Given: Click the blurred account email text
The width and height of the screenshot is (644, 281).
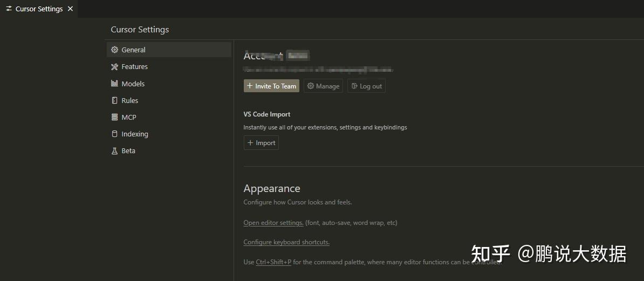Looking at the screenshot, I should [x=318, y=70].
